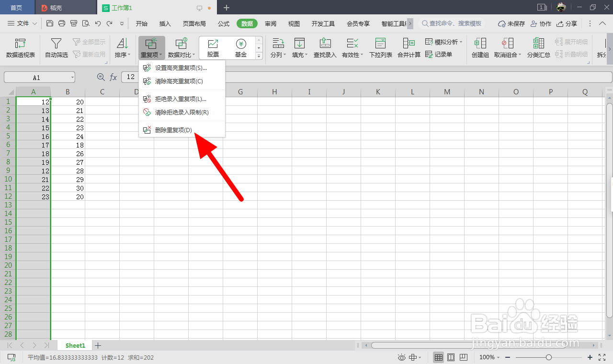Click the 协作 collaborate button
Screen dimensions: 613x364
(541, 23)
